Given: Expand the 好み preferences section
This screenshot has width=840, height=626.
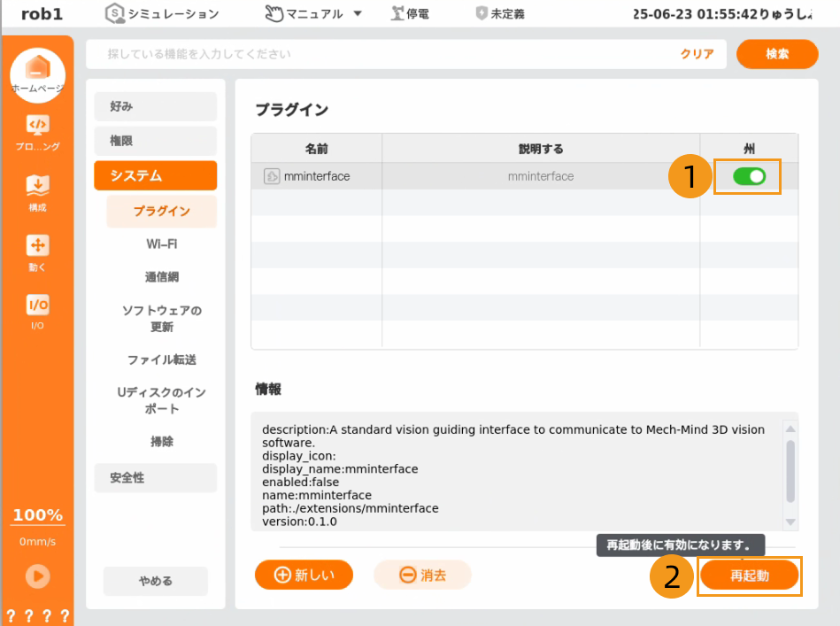Looking at the screenshot, I should pyautogui.click(x=156, y=106).
